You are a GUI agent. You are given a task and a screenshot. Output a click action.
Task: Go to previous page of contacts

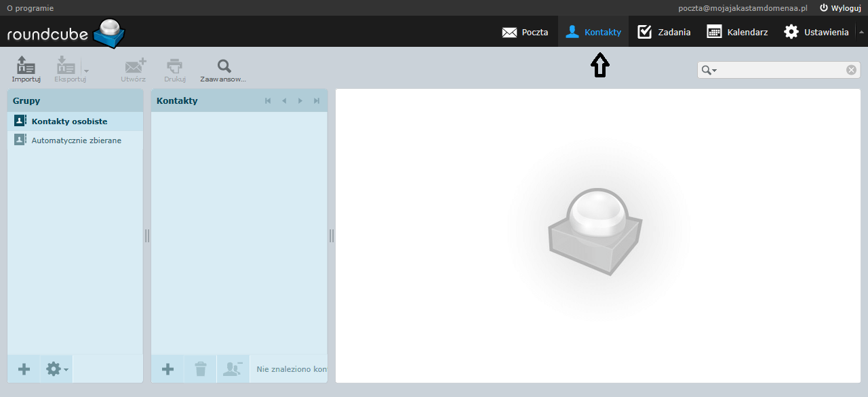point(284,100)
